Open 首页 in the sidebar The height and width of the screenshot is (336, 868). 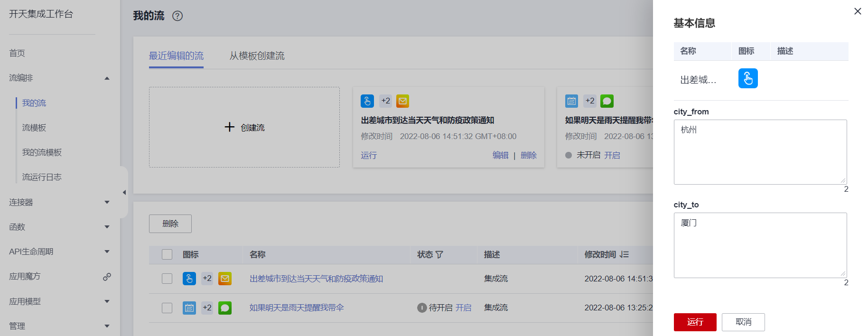point(17,53)
